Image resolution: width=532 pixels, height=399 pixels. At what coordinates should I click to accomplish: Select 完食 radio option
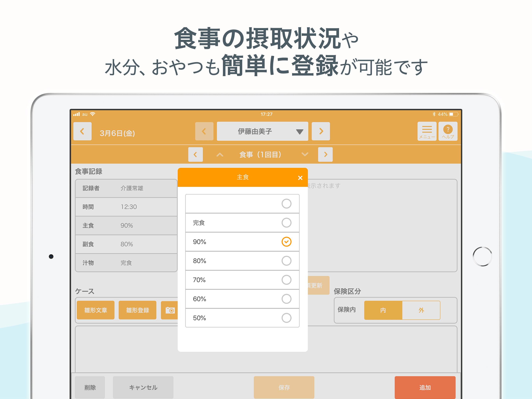coord(286,223)
